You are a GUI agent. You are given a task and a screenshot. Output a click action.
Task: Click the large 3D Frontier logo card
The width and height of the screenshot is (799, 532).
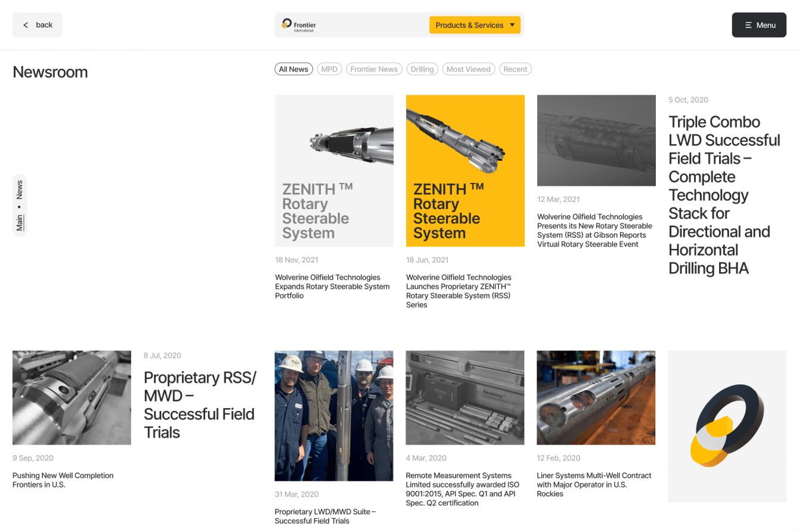tap(727, 427)
